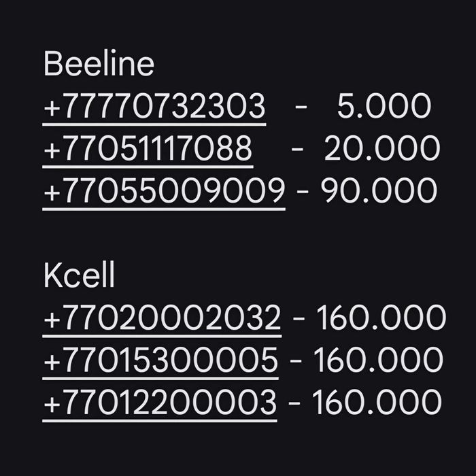Tap the phone link +77012200003
The height and width of the screenshot is (476, 476).
(x=160, y=403)
